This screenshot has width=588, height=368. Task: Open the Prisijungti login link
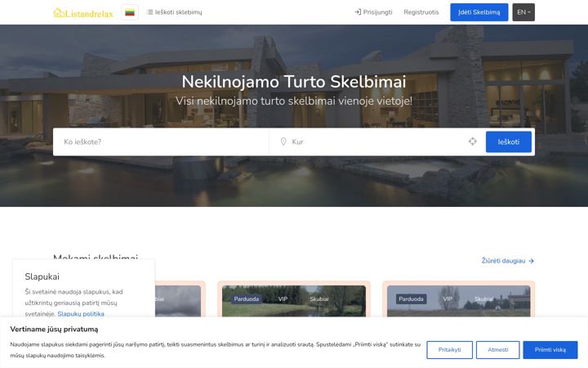pos(373,12)
